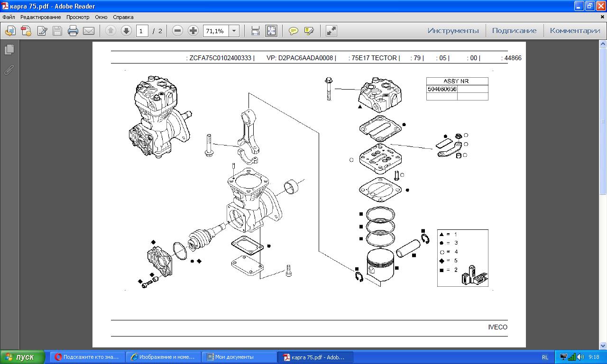Send file by email envelope icon
607x364 pixels.
pyautogui.click(x=89, y=31)
